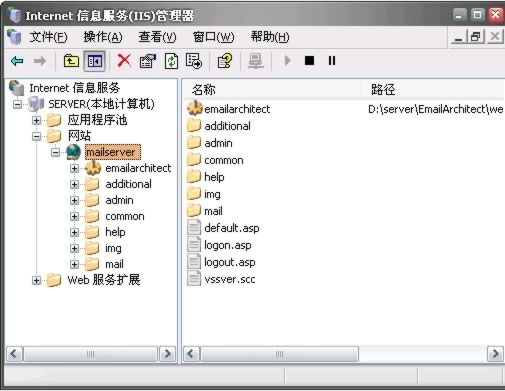The width and height of the screenshot is (505, 391).
Task: Open Help via question mark toolbar icon
Action: 225,61
